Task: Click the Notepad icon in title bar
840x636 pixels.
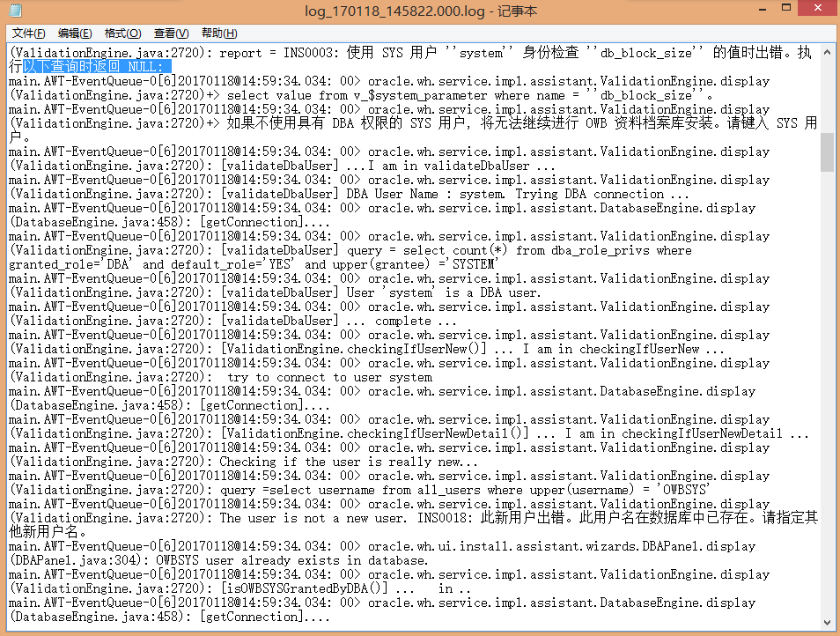Action: coord(16,11)
